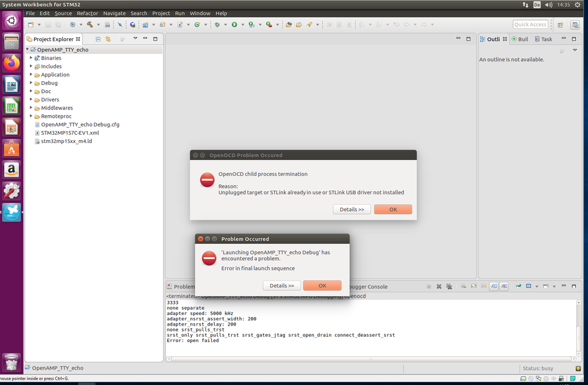Click the External Tools run icon with red toolbox

[x=269, y=25]
